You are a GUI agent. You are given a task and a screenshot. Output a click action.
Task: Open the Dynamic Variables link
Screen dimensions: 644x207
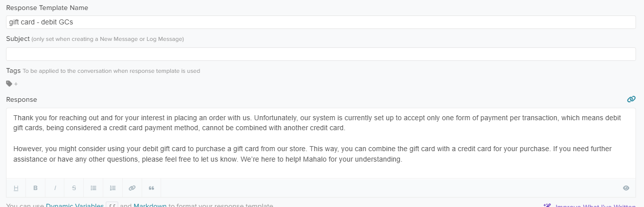coord(75,206)
